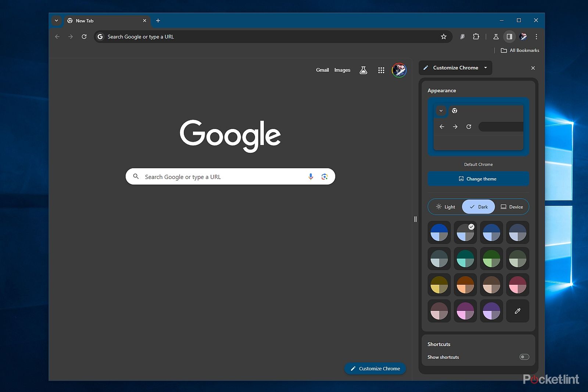Choose the rose pink color swatch
Image resolution: width=588 pixels, height=392 pixels.
pos(517,285)
